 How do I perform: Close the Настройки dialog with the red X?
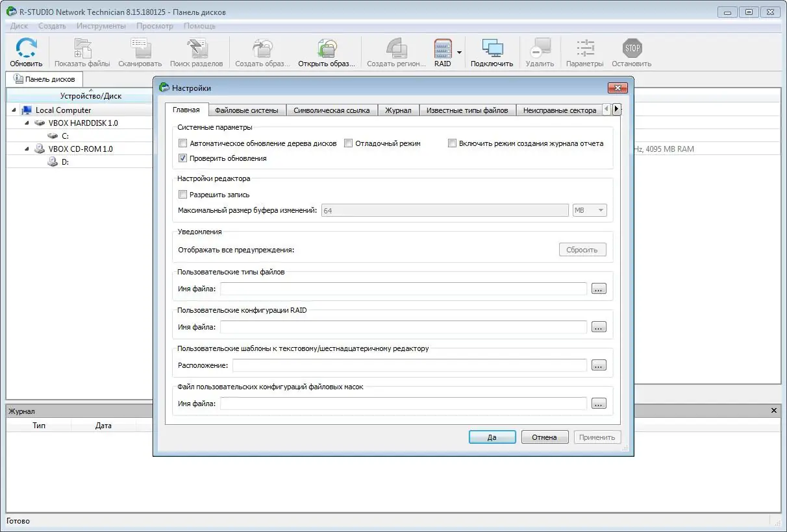(618, 88)
